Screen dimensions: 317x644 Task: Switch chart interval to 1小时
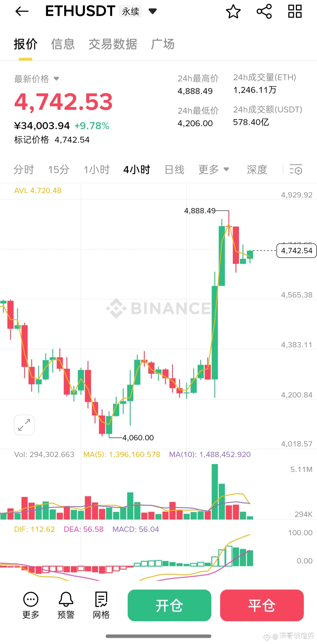tap(97, 170)
